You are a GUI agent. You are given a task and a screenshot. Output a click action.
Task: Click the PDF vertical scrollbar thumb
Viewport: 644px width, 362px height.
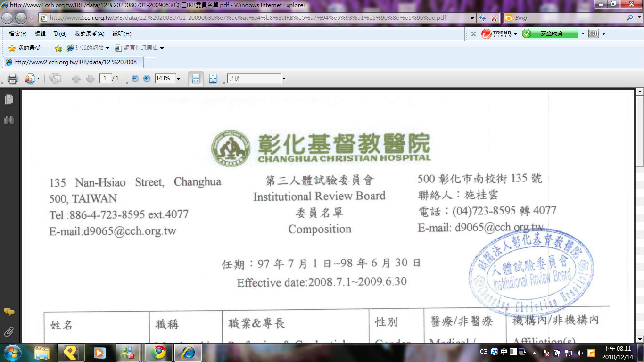640,131
